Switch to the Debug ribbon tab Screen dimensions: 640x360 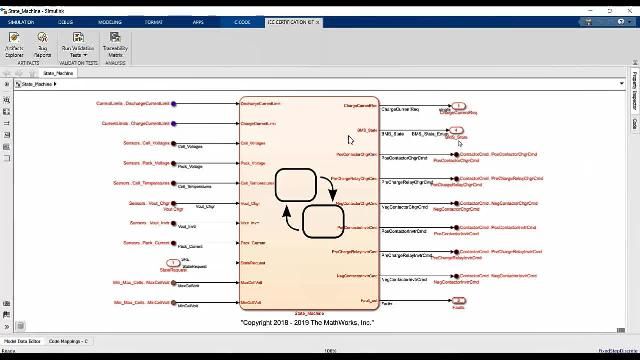[65, 22]
